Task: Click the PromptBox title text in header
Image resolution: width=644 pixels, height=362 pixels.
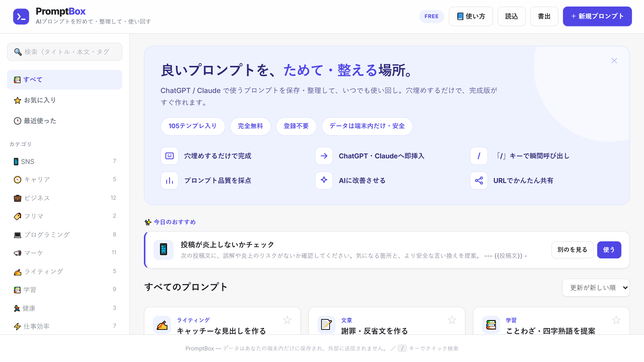Action: tap(61, 12)
